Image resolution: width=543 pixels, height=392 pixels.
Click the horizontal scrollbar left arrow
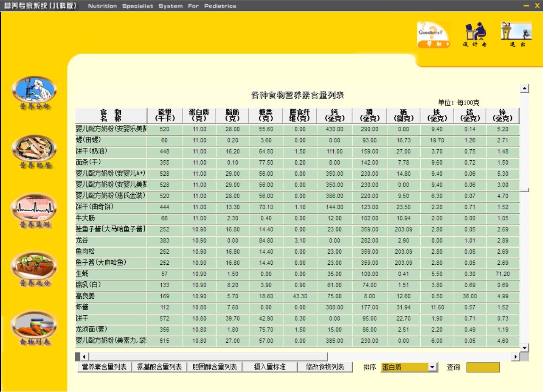[x=84, y=357]
